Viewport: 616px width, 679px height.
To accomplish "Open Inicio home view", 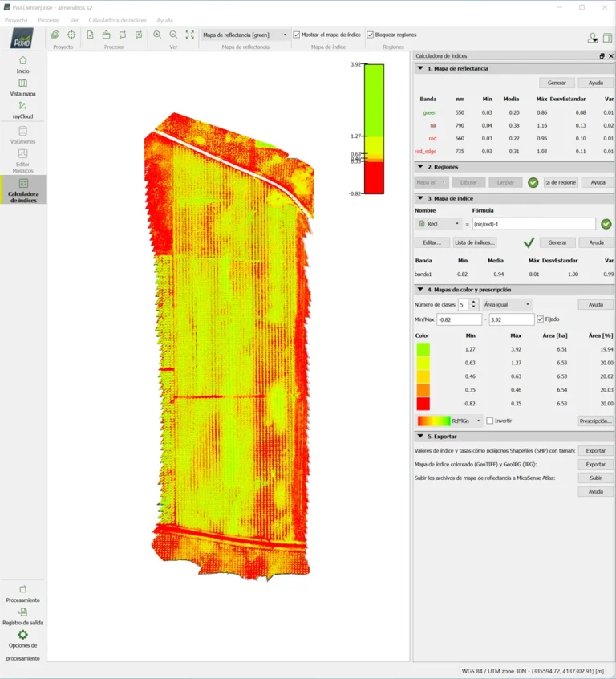I will pos(23,64).
